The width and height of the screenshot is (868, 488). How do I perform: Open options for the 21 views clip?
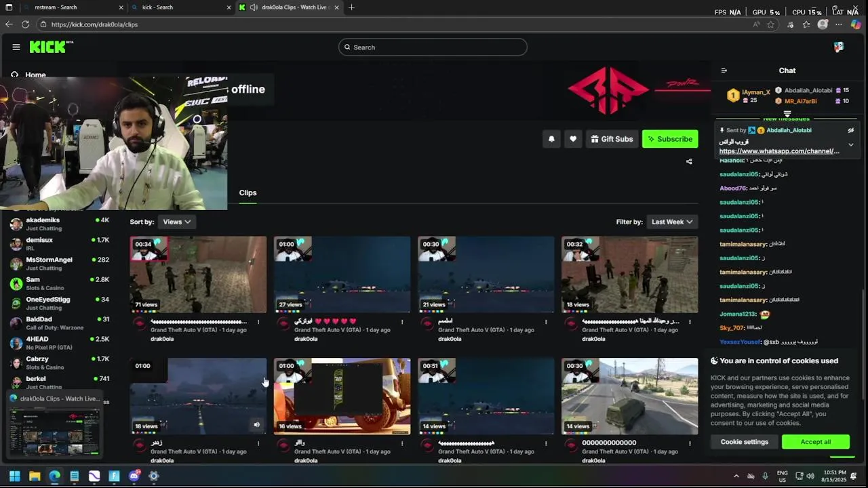(546, 322)
